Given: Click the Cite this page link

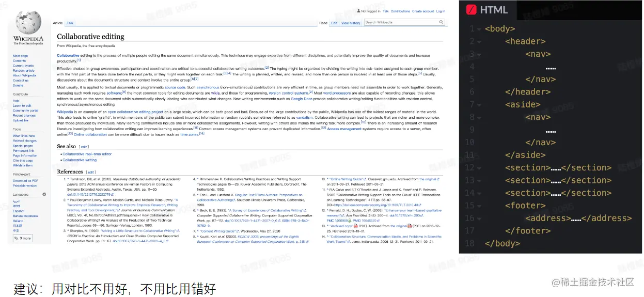Looking at the screenshot, I should coord(23,161).
